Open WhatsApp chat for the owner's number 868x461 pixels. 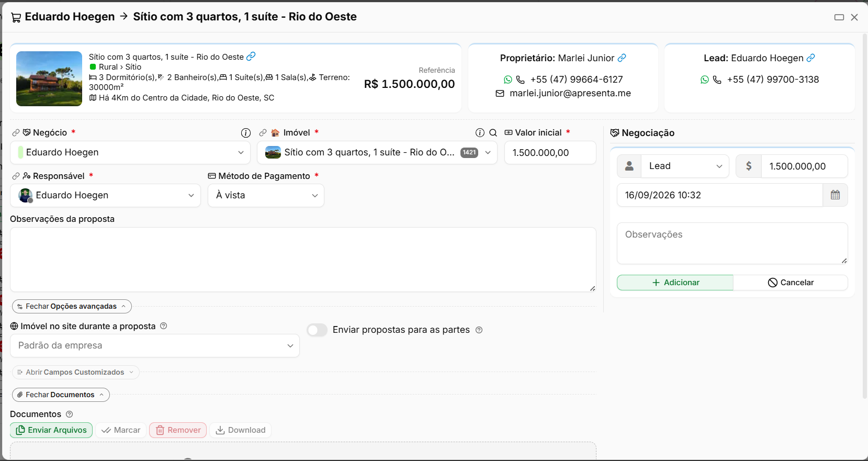[x=508, y=80]
